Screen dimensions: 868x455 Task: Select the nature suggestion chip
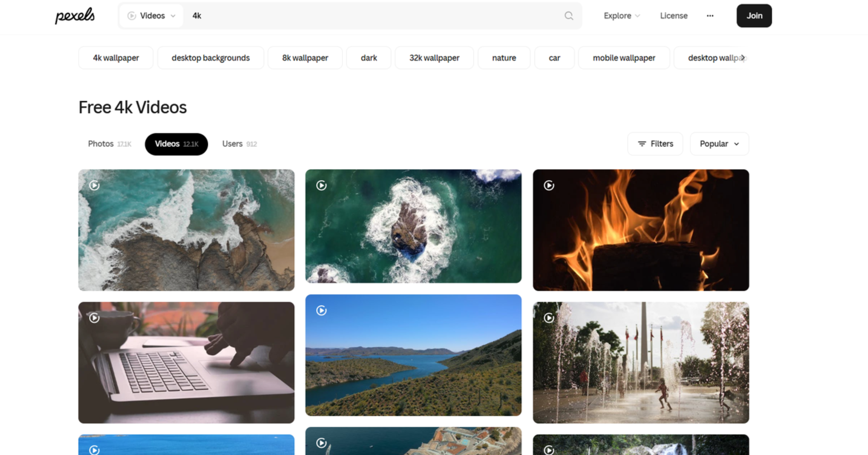pyautogui.click(x=504, y=57)
